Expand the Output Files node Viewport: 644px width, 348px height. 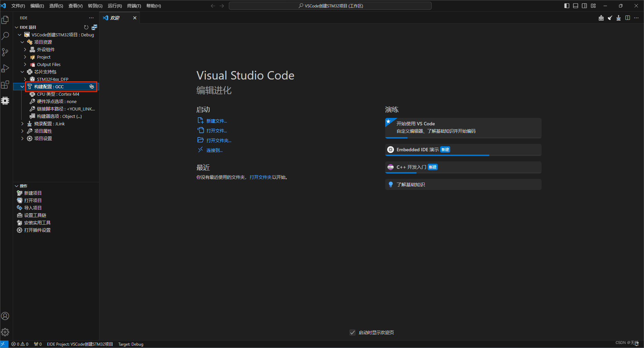click(x=25, y=64)
